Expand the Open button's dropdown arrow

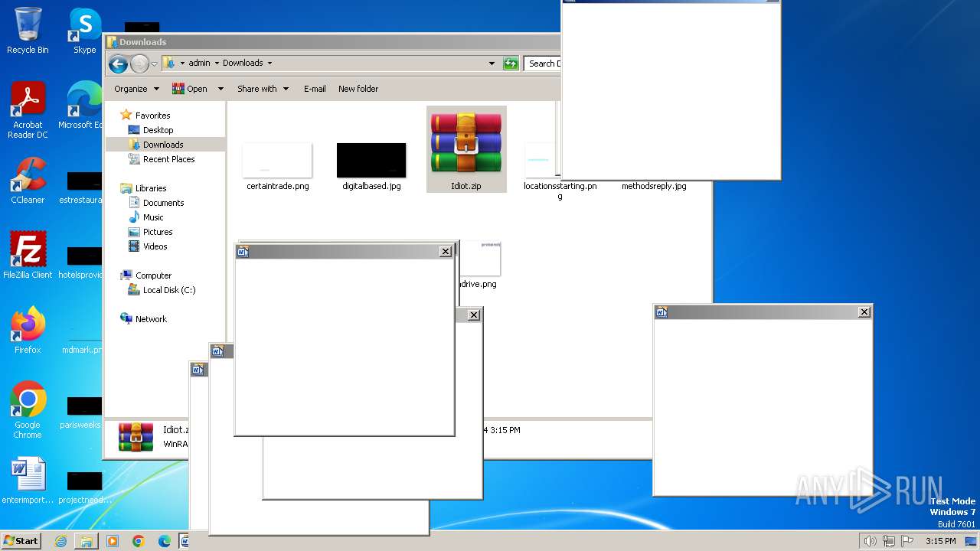point(220,89)
